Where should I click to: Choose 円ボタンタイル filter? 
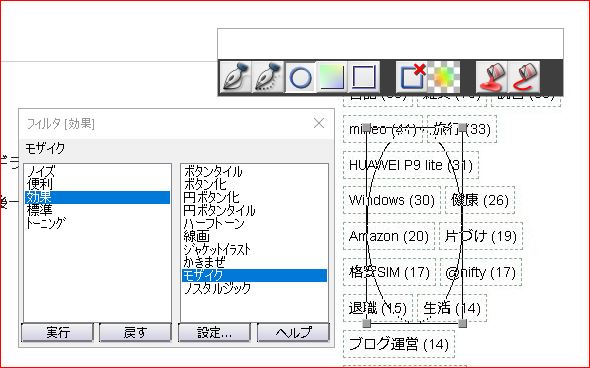coord(254,210)
